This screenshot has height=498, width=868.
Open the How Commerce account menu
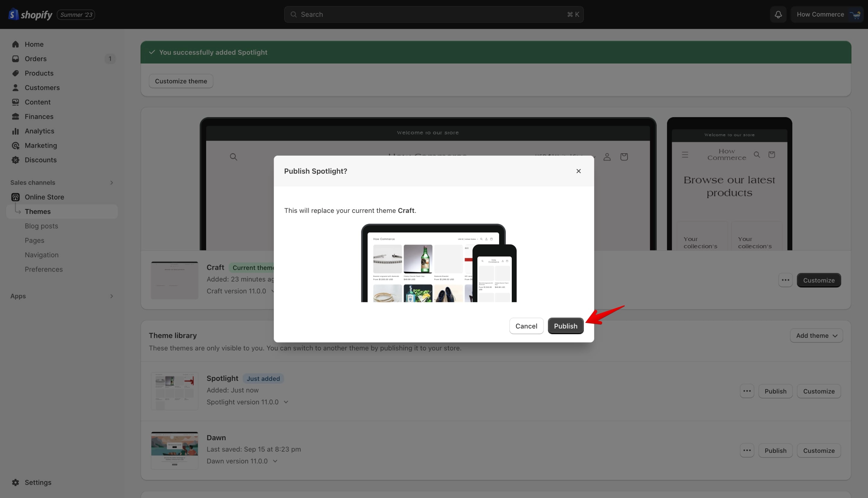(x=827, y=14)
